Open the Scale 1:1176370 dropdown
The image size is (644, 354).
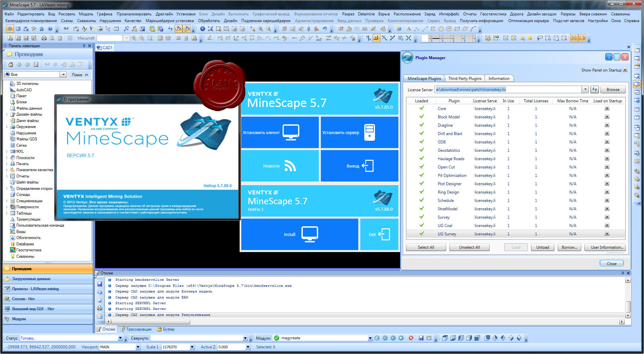192,347
